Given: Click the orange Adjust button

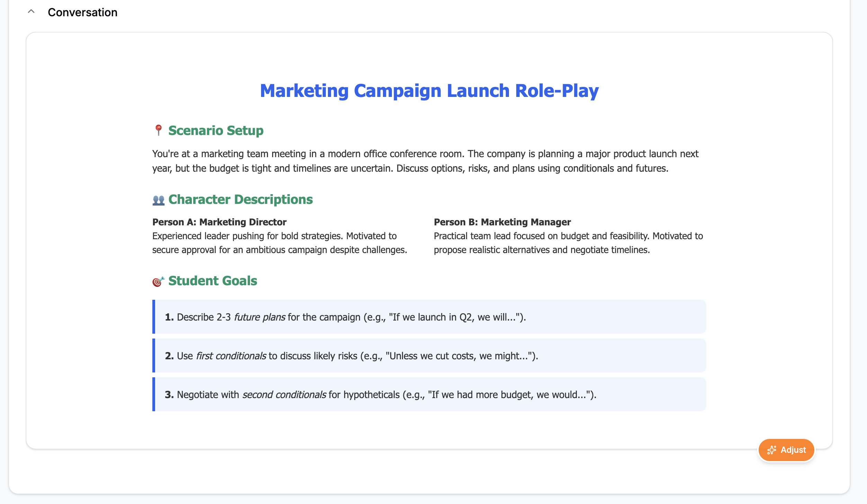Looking at the screenshot, I should click(786, 450).
